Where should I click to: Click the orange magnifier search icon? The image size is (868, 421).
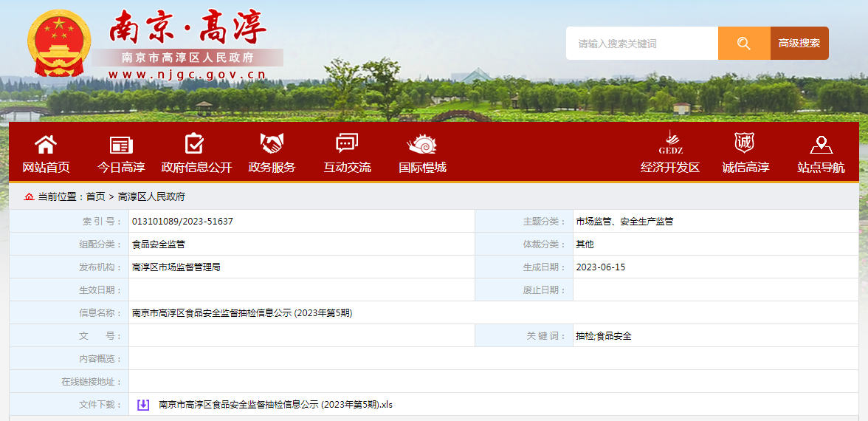click(x=744, y=43)
